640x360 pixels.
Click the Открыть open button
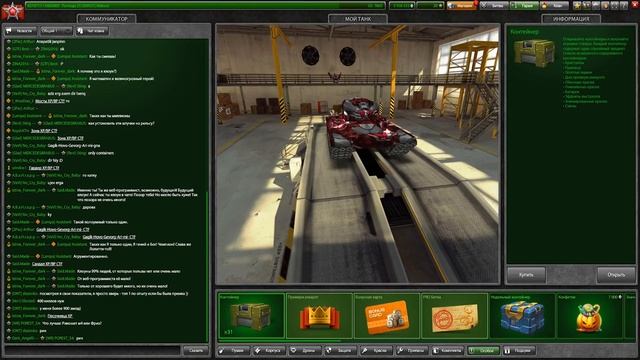[616, 275]
